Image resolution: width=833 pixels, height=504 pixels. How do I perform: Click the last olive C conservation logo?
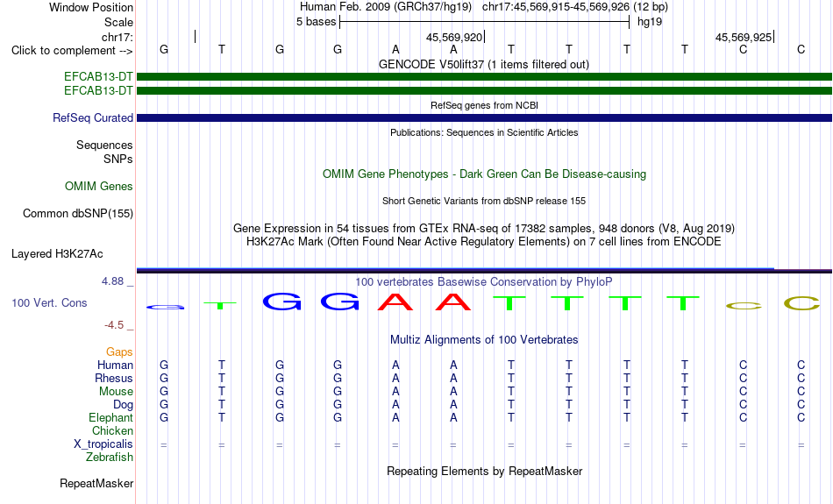[801, 303]
